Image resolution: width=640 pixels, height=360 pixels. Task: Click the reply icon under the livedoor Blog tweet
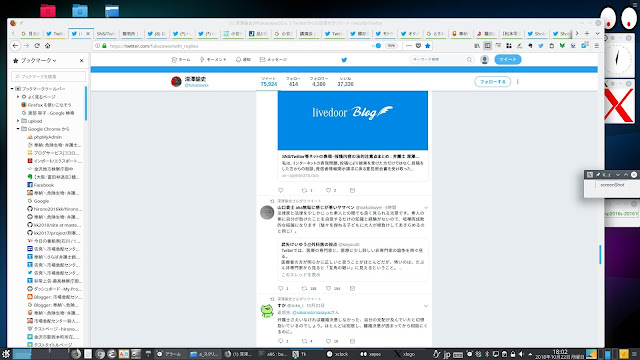280,190
